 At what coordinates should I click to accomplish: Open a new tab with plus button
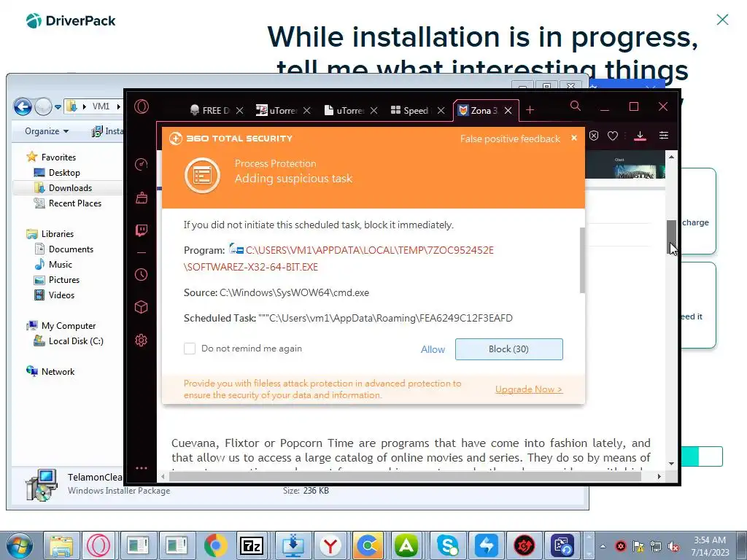pos(530,111)
